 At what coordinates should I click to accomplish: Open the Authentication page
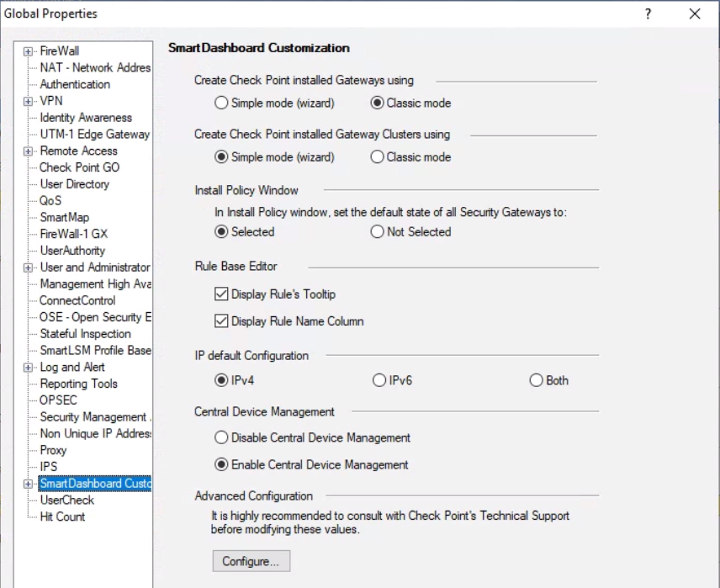(75, 84)
